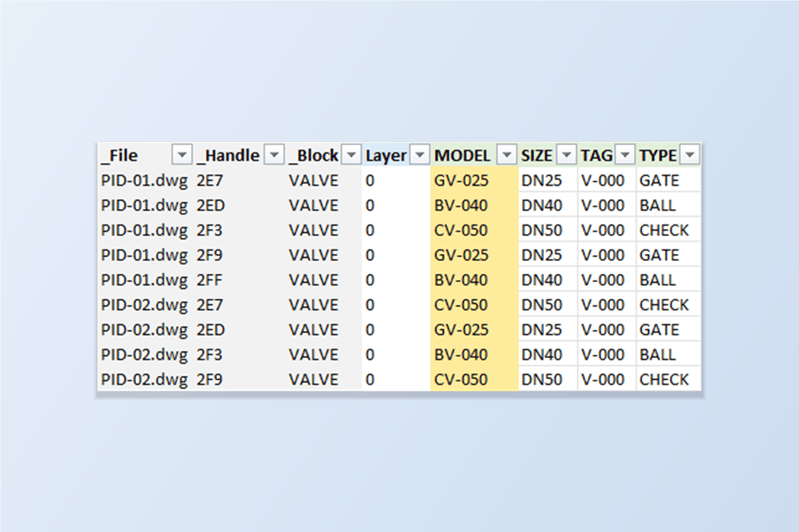
Task: Click PID-01.dwg file cell beside handle 2F3
Action: pyautogui.click(x=145, y=231)
